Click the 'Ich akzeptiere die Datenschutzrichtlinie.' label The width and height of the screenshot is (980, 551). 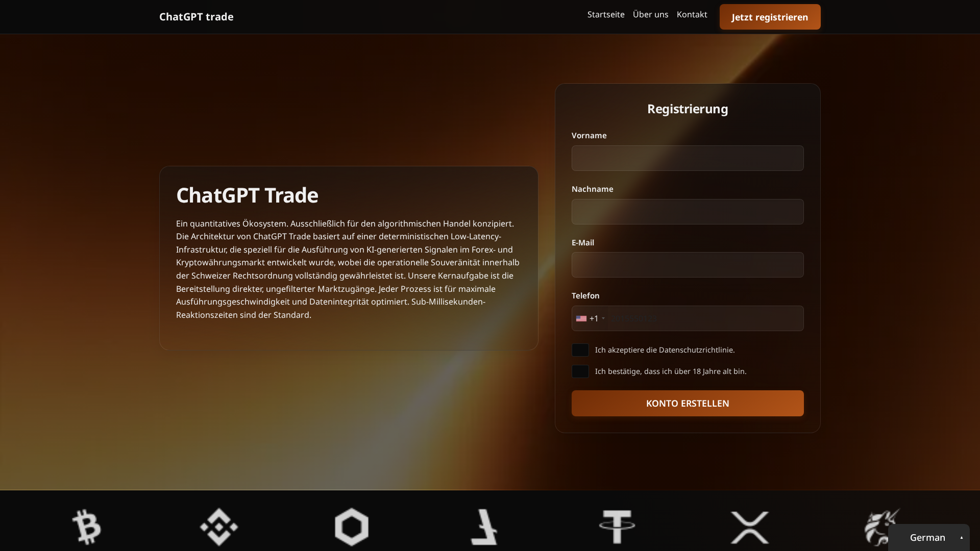(665, 350)
